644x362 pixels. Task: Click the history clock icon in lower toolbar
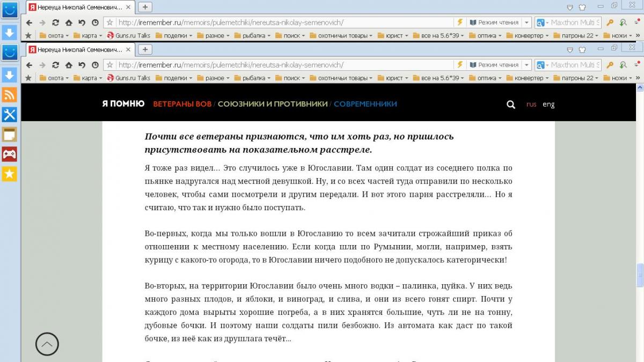95,65
